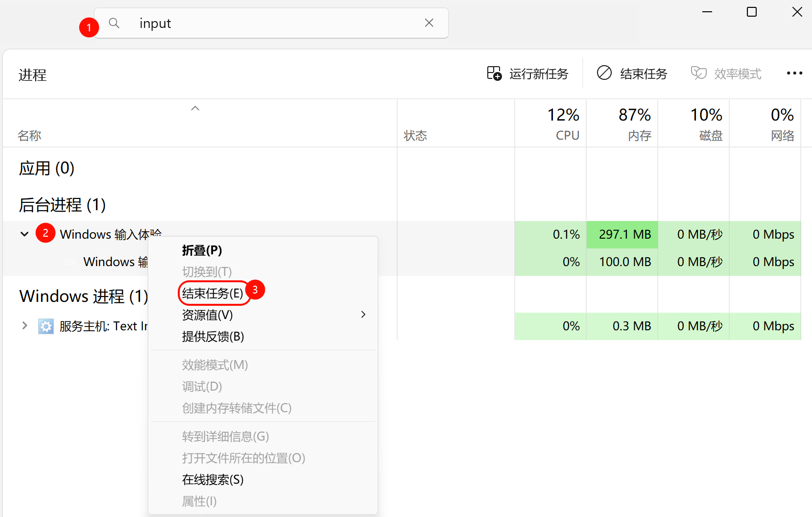Select 在线搜索(S) in the context menu
Image resolution: width=812 pixels, height=517 pixels.
tap(213, 480)
